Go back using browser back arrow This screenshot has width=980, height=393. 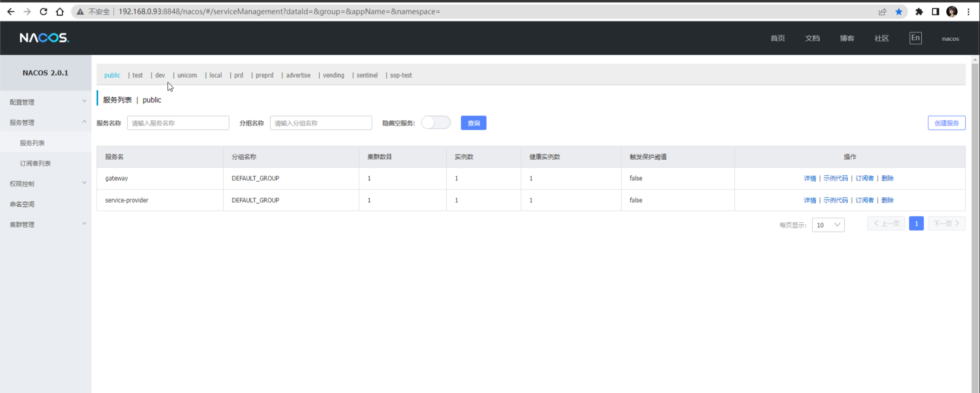(x=11, y=12)
